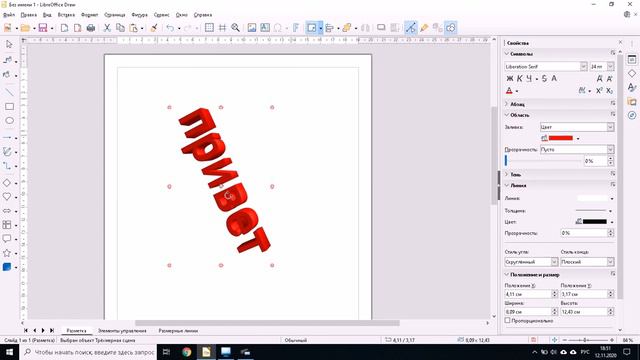Open the Вставка menu

(x=66, y=15)
